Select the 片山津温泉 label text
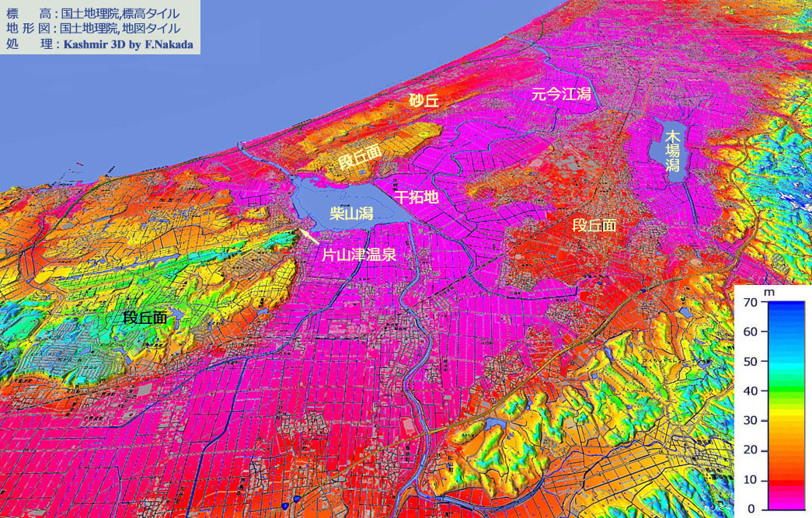 [365, 253]
